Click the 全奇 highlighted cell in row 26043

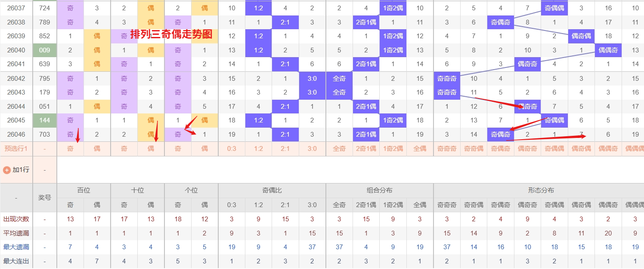click(x=339, y=92)
